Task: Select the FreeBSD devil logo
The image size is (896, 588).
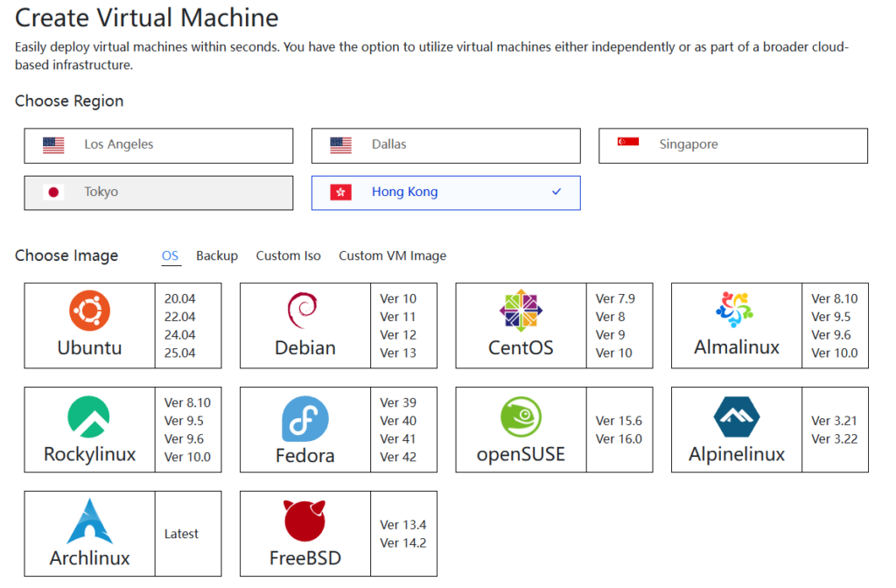Action: [304, 521]
